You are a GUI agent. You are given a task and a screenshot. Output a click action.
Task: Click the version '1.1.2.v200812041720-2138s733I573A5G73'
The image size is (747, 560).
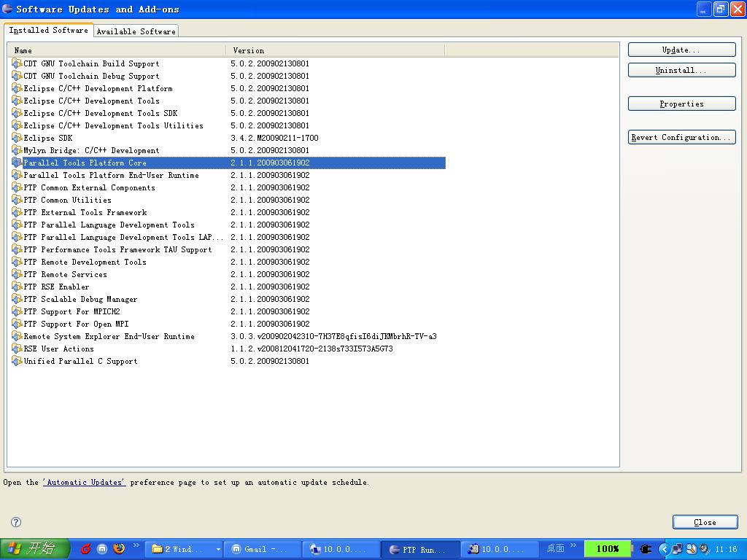click(x=311, y=349)
